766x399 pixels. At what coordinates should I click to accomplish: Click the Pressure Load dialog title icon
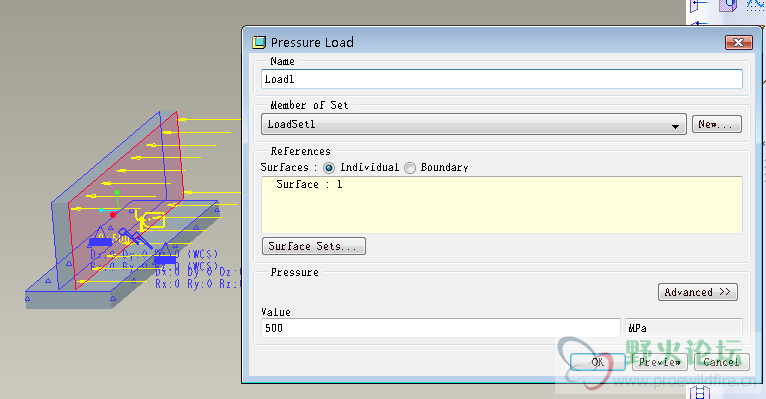(x=258, y=42)
